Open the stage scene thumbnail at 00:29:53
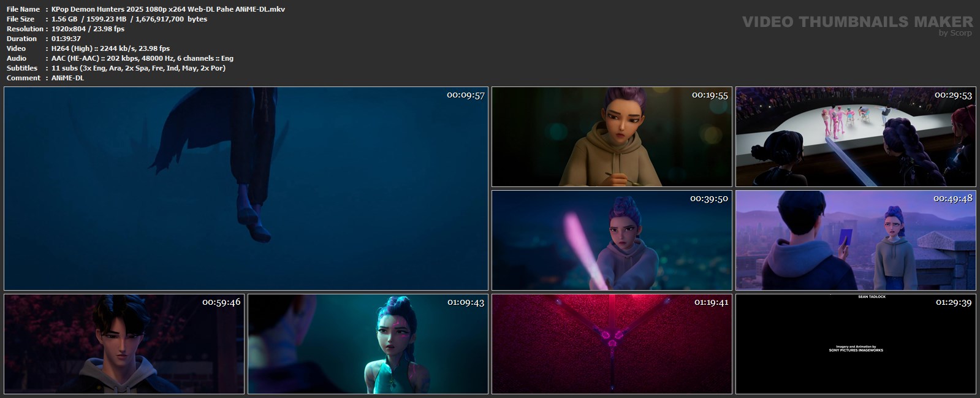 pos(856,137)
